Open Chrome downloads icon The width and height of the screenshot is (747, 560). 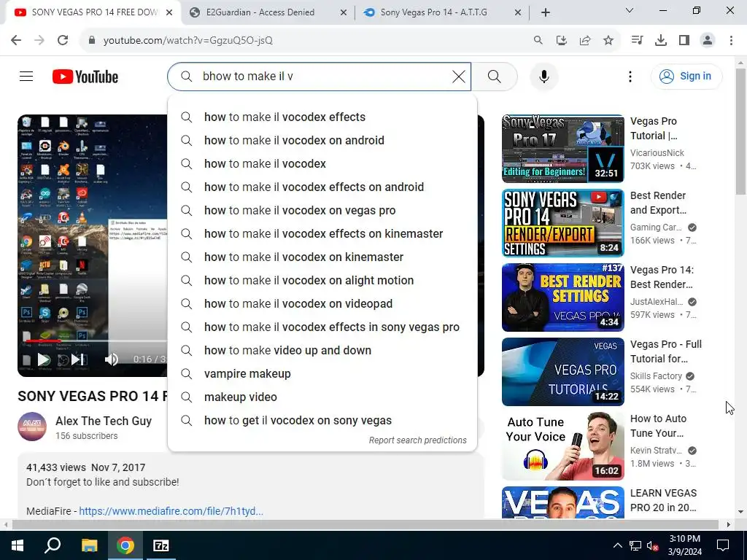click(661, 41)
